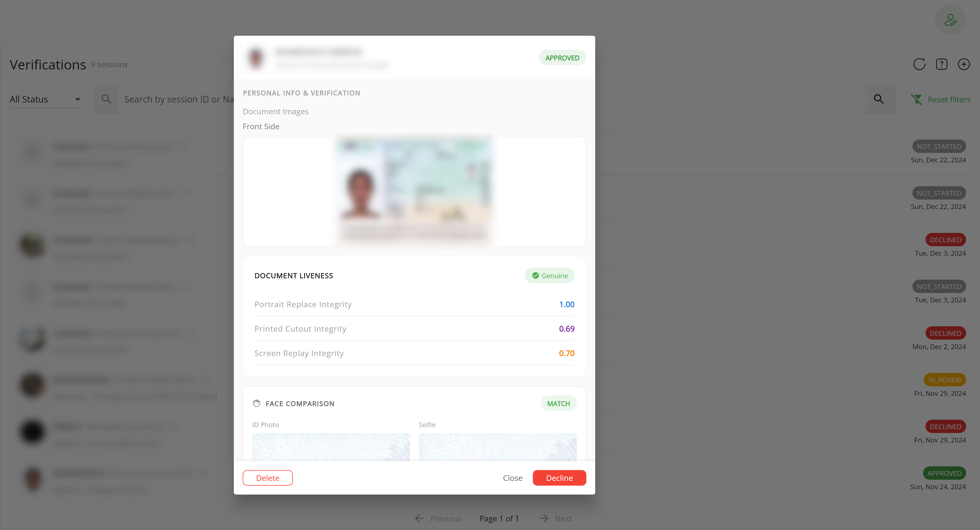The image size is (980, 530).
Task: Click the Decline button
Action: pyautogui.click(x=559, y=478)
